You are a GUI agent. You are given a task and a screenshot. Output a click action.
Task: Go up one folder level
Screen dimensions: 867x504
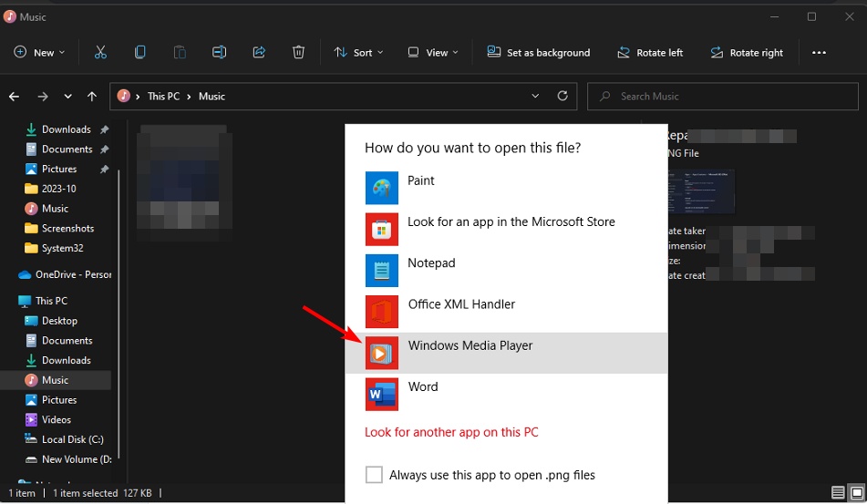coord(92,97)
